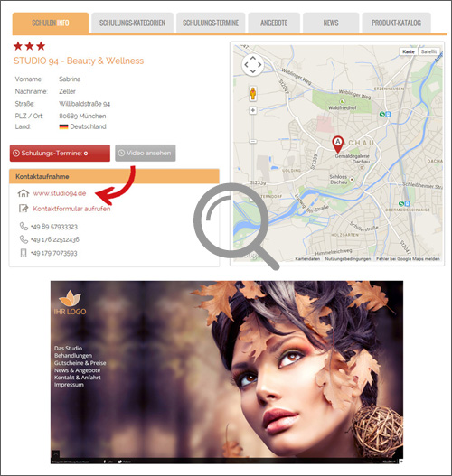Zoom in with the map plus button
This screenshot has width=452, height=476.
coord(253,110)
